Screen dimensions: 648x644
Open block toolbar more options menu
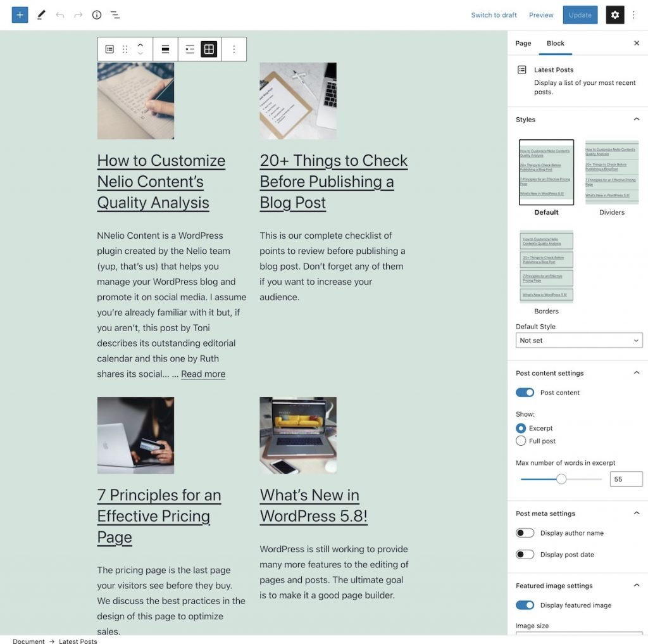click(x=234, y=49)
